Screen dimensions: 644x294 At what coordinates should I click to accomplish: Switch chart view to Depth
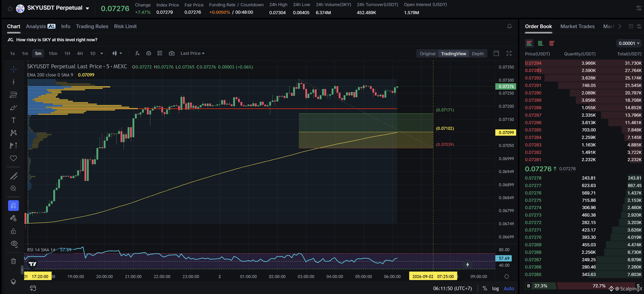[477, 54]
